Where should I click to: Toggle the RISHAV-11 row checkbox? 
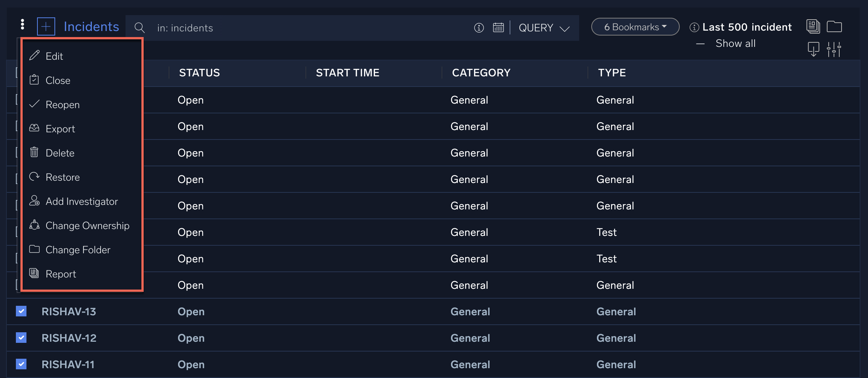point(21,364)
